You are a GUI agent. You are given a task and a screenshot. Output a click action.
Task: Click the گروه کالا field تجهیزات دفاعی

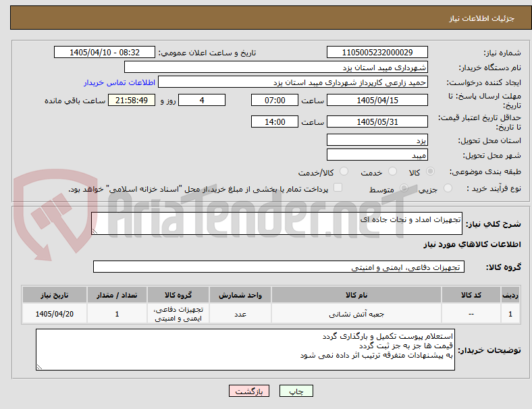[279, 267]
